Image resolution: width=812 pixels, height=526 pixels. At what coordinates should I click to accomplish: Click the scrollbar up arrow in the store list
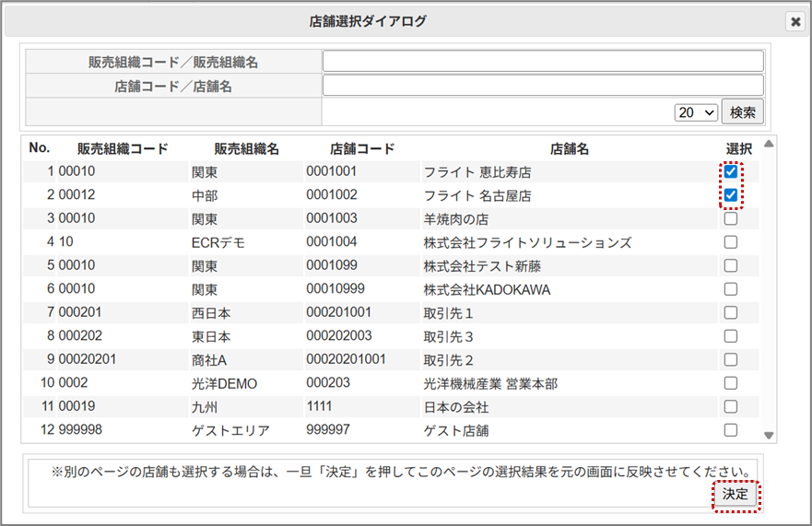coord(769,144)
